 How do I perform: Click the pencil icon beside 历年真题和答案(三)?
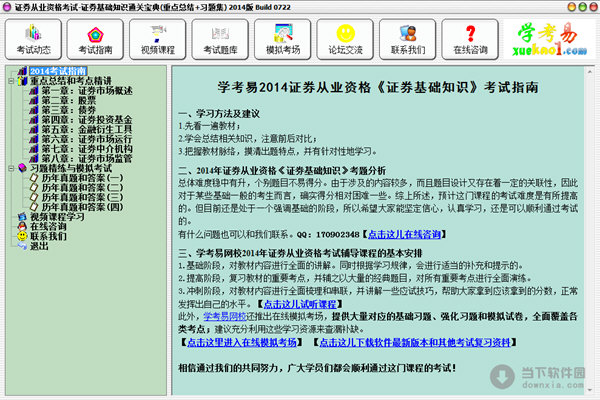tap(34, 198)
